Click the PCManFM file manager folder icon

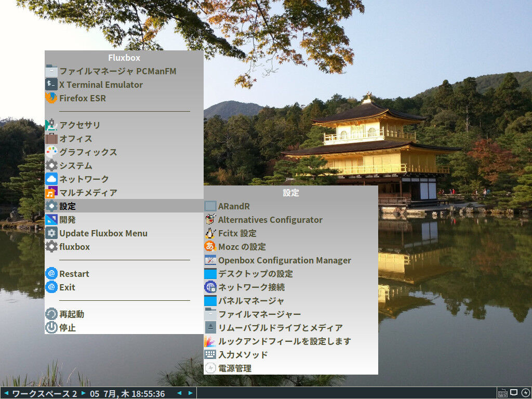(x=51, y=71)
